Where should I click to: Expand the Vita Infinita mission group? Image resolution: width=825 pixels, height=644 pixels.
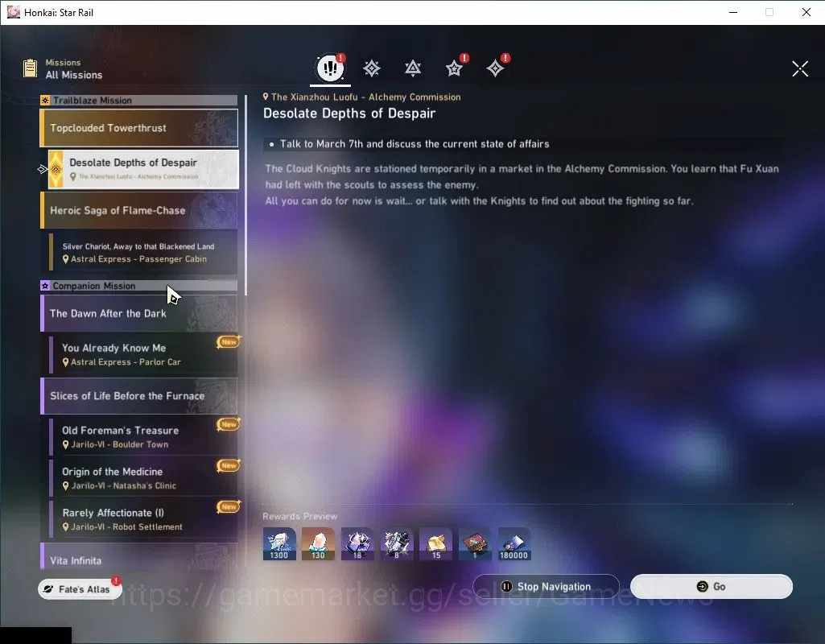[139, 557]
